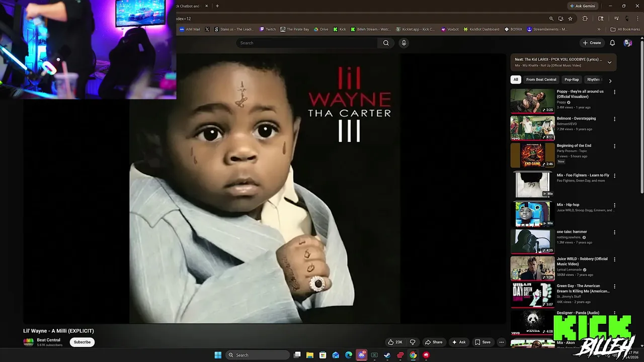Click the Share button

point(434,342)
